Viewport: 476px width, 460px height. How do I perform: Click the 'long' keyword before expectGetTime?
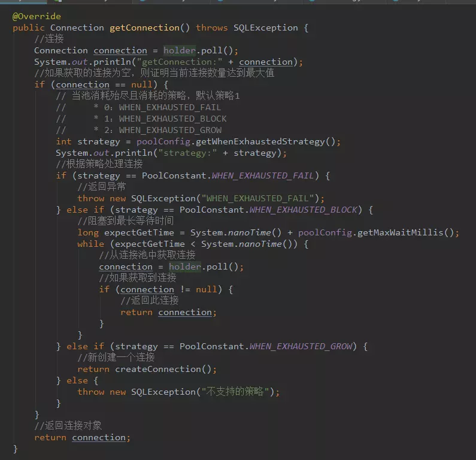coord(88,232)
